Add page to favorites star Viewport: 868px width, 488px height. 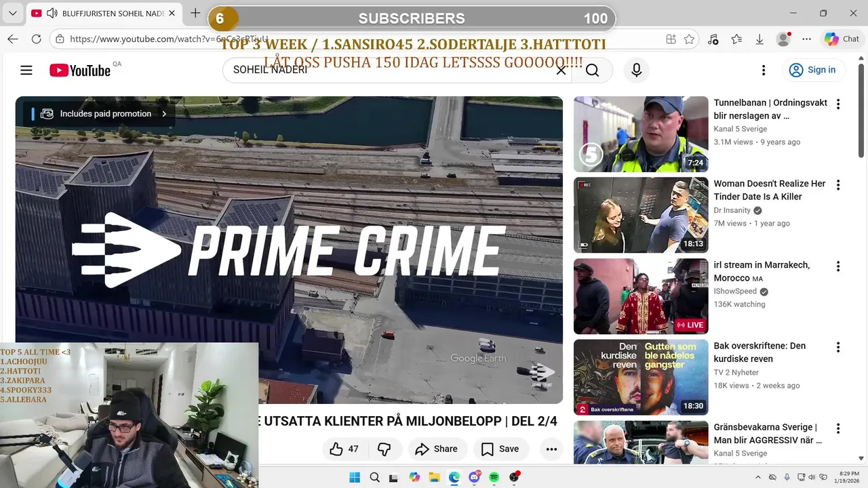tap(689, 39)
